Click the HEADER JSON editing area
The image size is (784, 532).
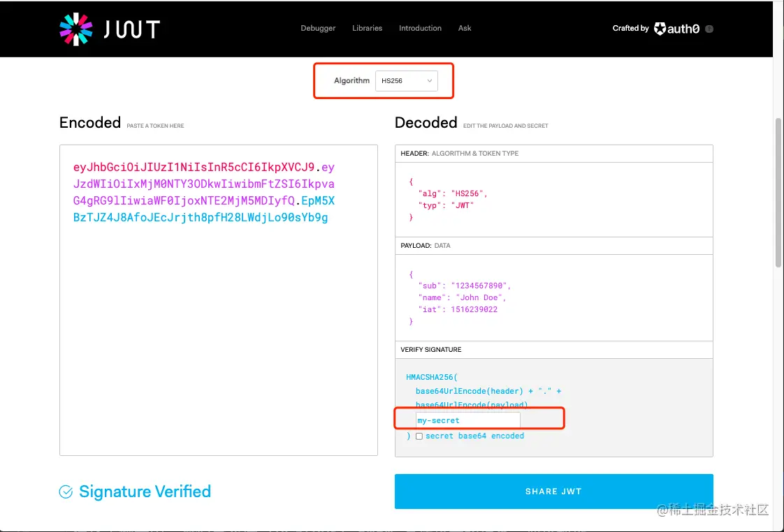click(553, 199)
